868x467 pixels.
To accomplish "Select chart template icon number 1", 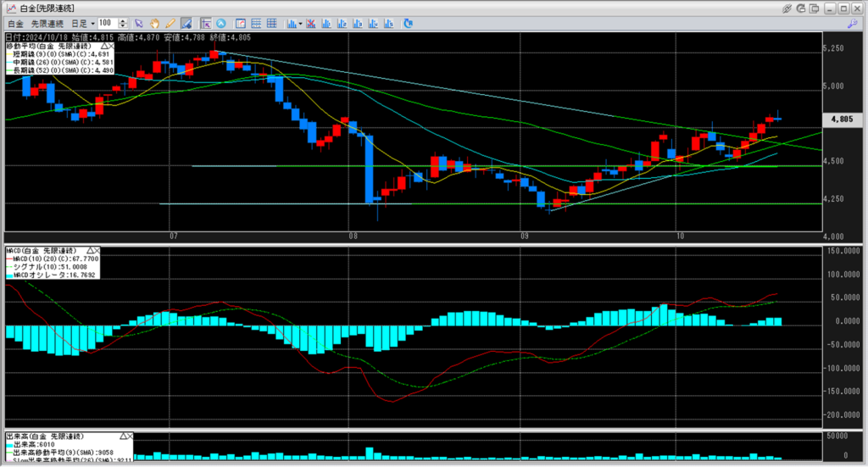I will click(326, 23).
